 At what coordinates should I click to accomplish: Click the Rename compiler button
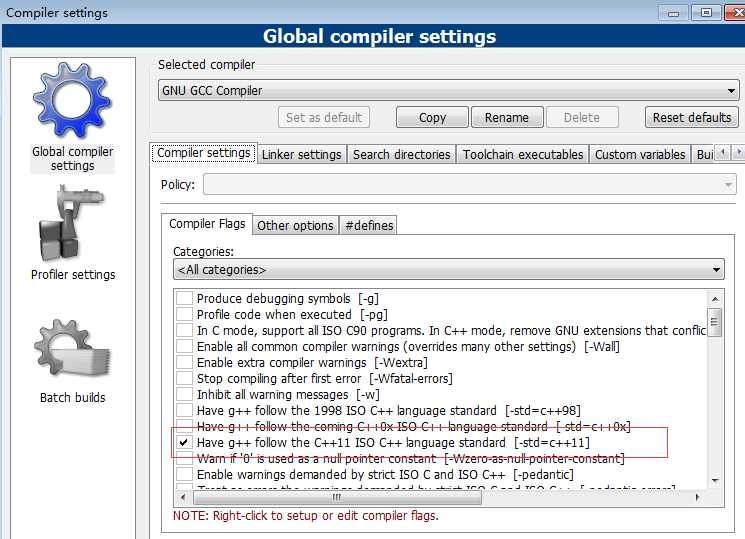click(x=507, y=117)
